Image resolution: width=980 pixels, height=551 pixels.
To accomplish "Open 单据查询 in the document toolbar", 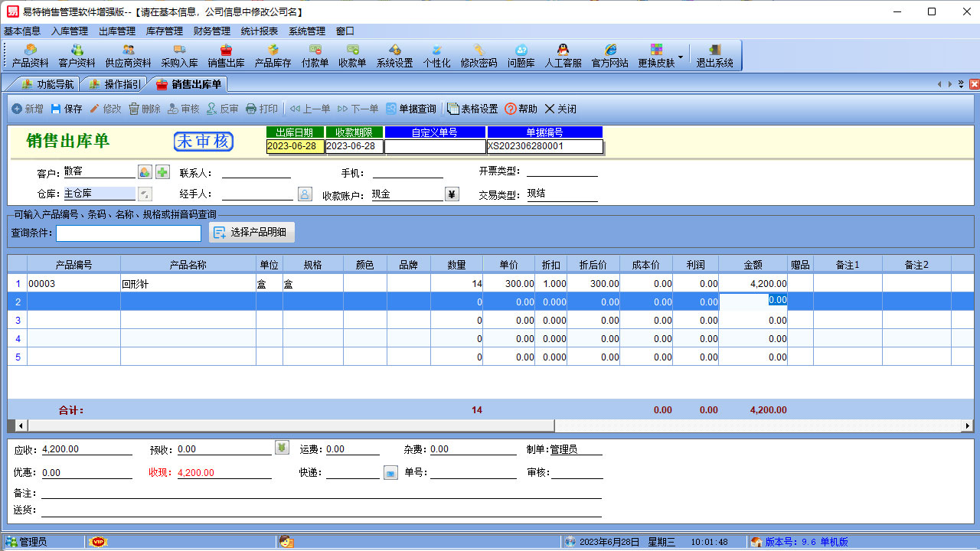I will 411,109.
